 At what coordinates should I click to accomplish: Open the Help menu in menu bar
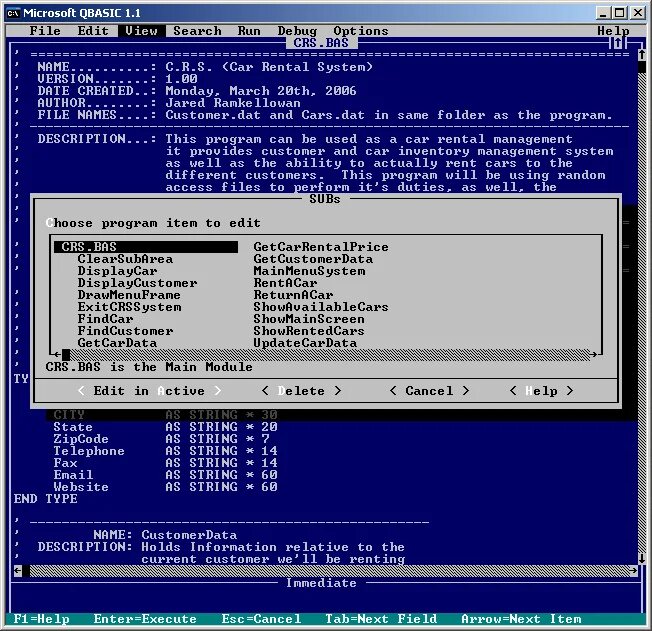pyautogui.click(x=613, y=31)
